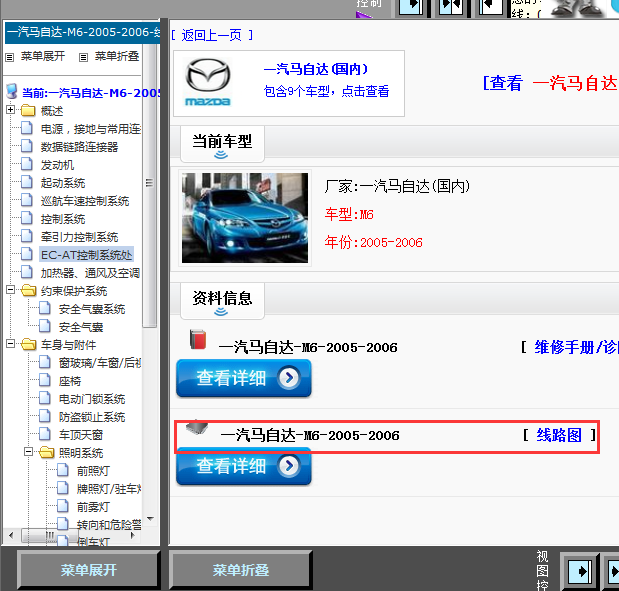Viewport: 619px width, 591px height.
Task: Select 发动机 in the tree
Action: click(x=57, y=165)
